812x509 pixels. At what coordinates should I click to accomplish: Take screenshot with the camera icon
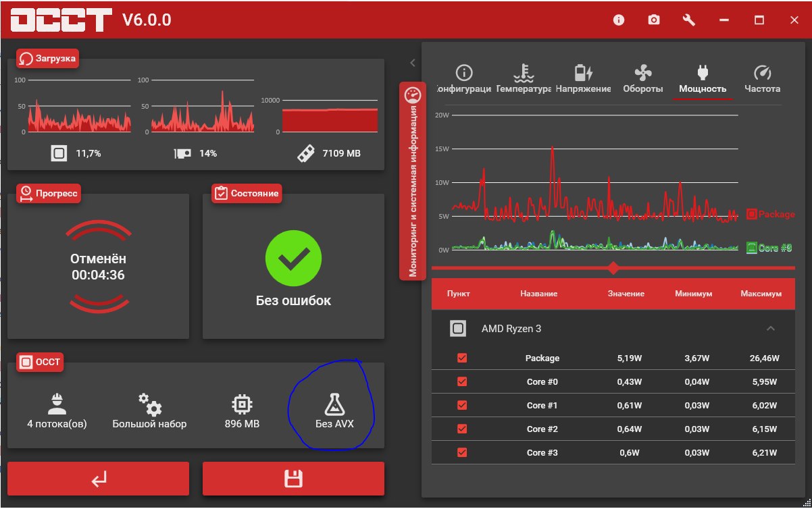tap(654, 20)
